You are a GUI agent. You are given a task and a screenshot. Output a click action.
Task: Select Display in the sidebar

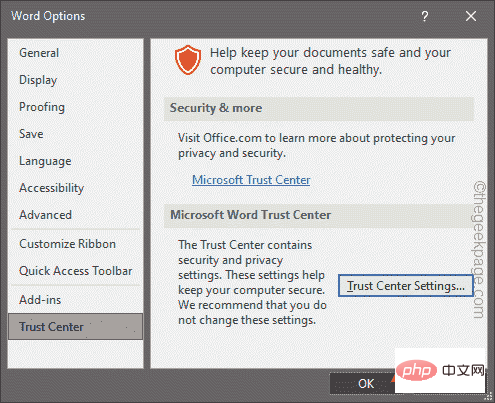click(x=76, y=80)
